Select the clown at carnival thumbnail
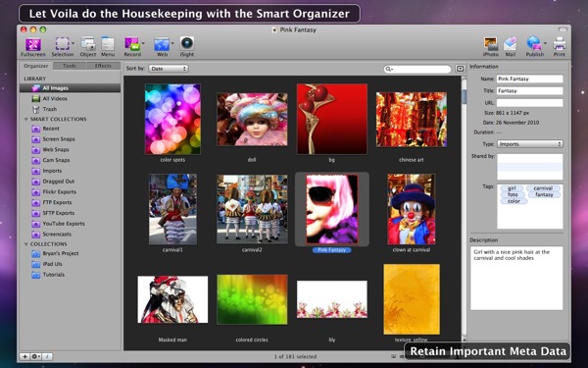 [x=412, y=209]
